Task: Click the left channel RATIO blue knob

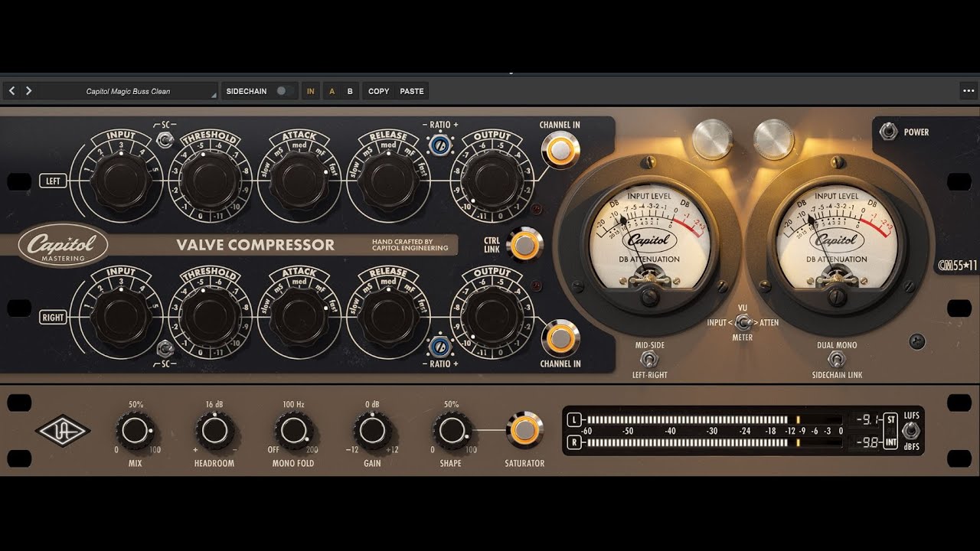Action: tap(439, 145)
